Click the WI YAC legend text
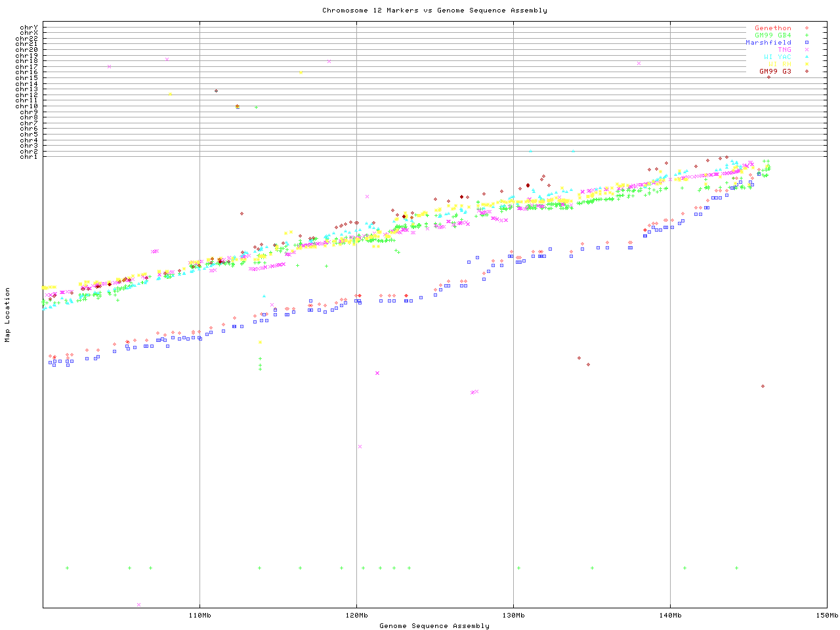This screenshot has height=630, width=840. pos(777,57)
